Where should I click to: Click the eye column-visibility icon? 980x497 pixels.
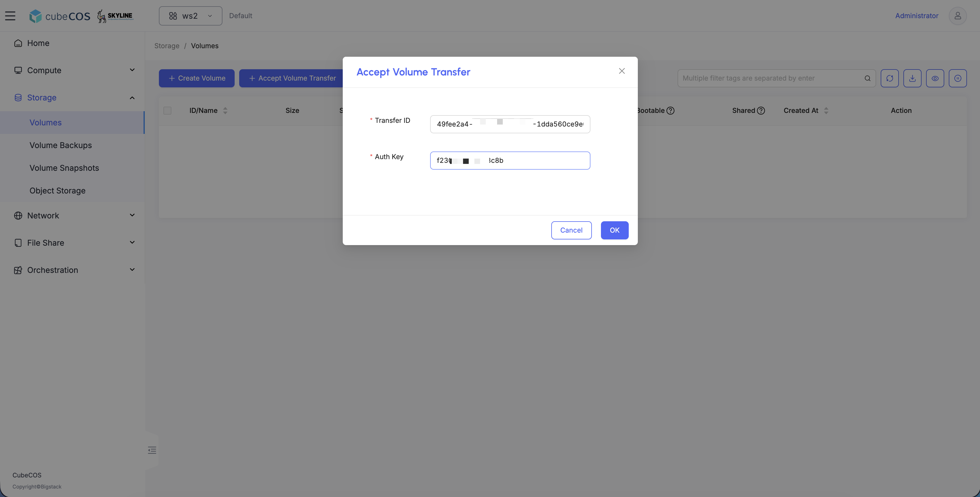tap(935, 78)
